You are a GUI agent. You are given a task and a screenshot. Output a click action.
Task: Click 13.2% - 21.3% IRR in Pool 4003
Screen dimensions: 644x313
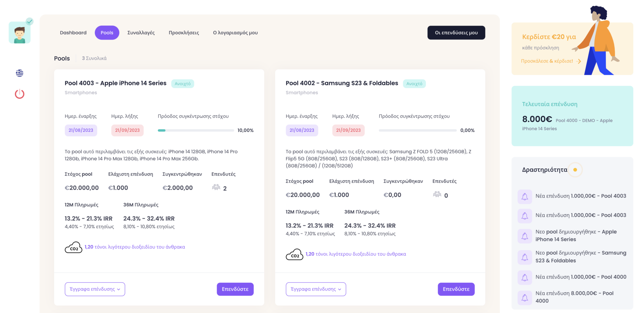pos(89,218)
